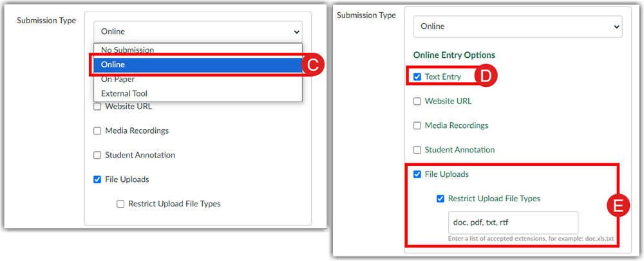Click the red circled E marker
The height and width of the screenshot is (261, 644).
tap(618, 206)
